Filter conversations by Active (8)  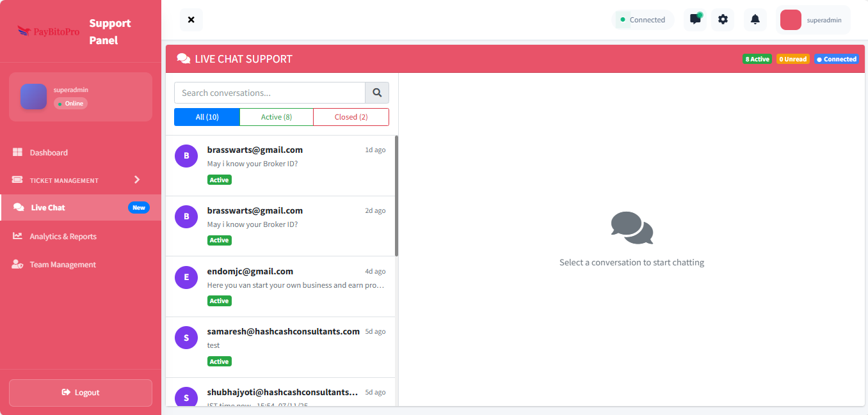pos(276,117)
